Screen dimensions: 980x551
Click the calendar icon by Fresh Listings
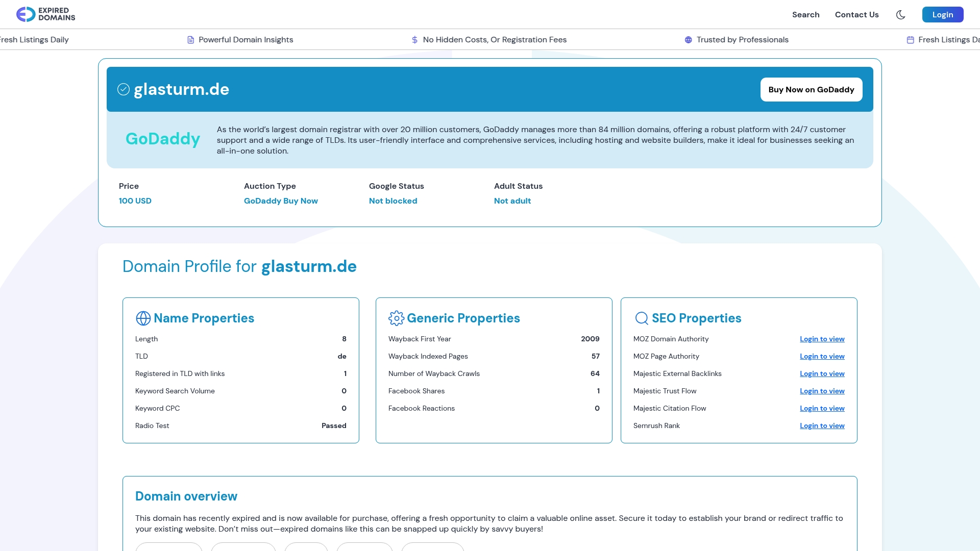(x=911, y=40)
